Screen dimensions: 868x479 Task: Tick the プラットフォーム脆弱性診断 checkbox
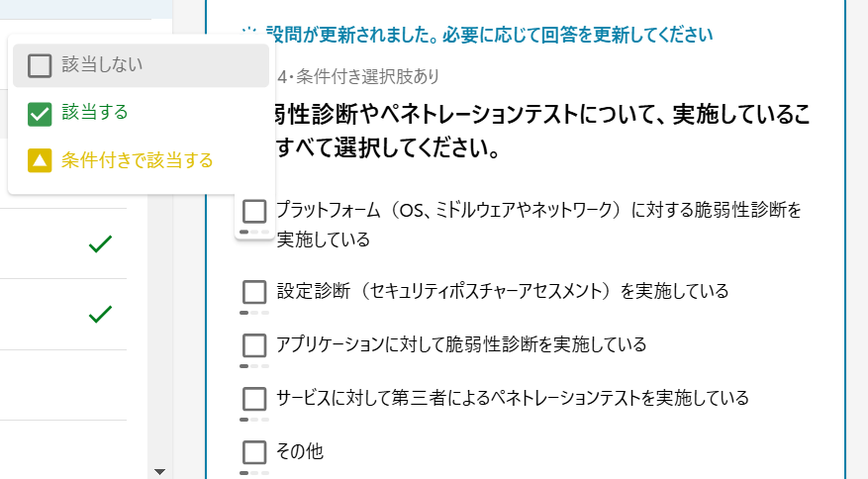coord(254,212)
